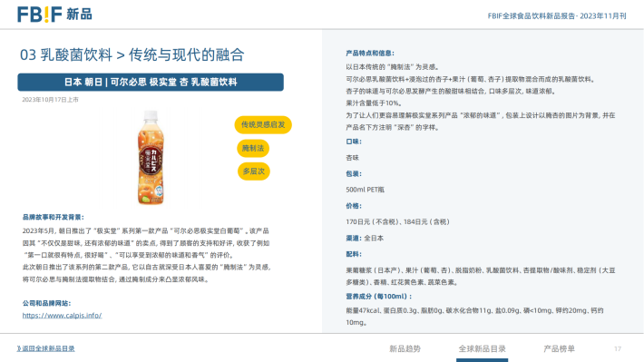Screen dimensions: 644x362
Task: Click the 品牌故事和开发背景 heading
Action: (x=54, y=217)
